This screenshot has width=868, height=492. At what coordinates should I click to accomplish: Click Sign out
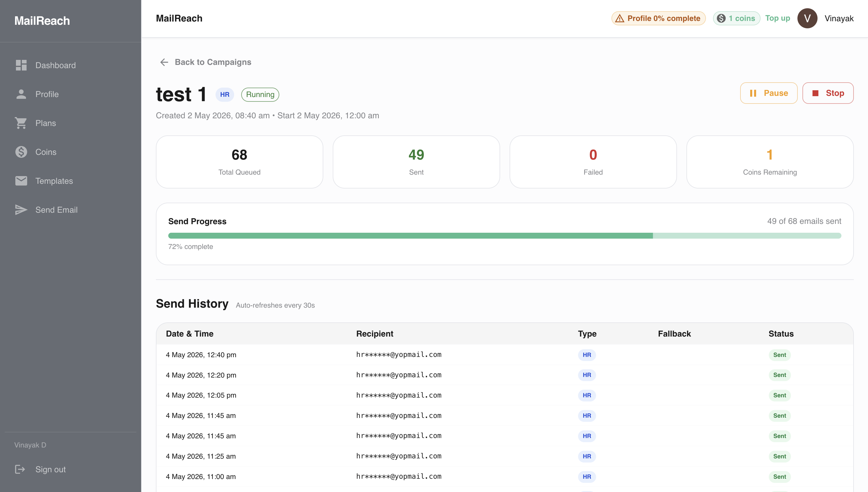click(70, 469)
